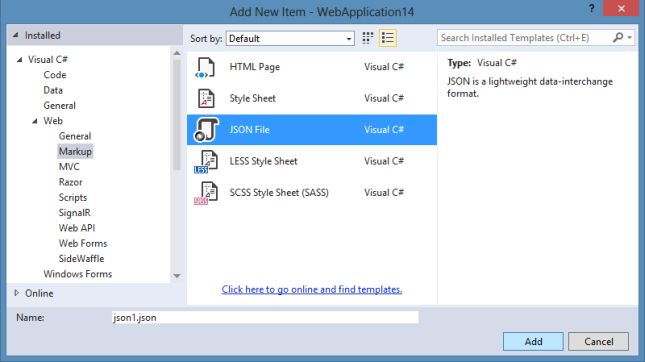Screen dimensions: 645x362
Task: Select the MVC category
Action: tap(69, 167)
